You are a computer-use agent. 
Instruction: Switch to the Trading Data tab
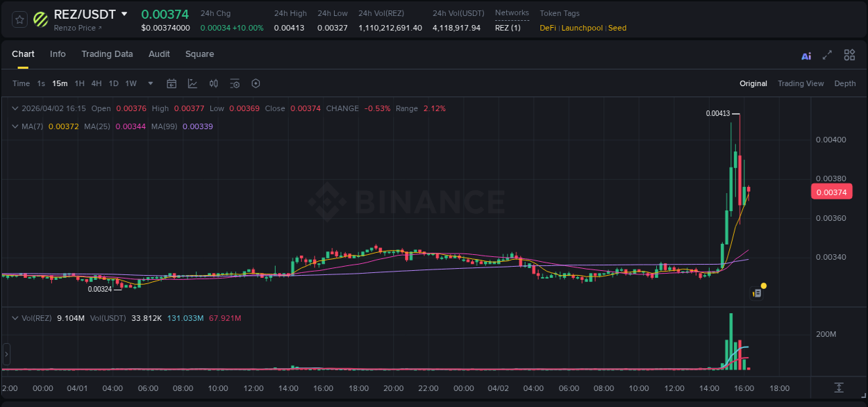coord(108,54)
